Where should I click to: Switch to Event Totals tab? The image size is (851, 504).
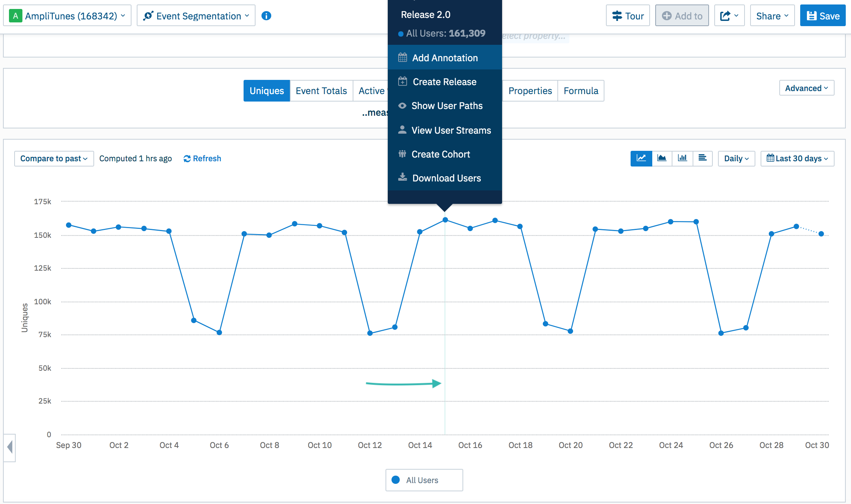pyautogui.click(x=321, y=91)
